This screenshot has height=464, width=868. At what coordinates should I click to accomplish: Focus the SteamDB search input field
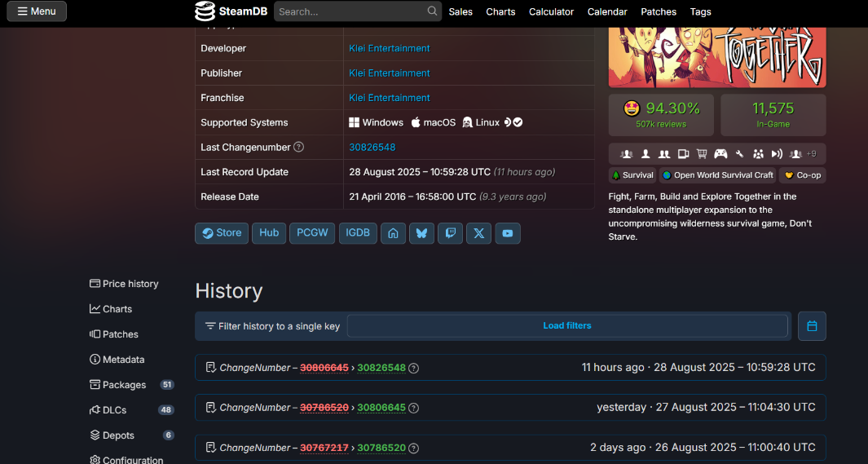(350, 11)
